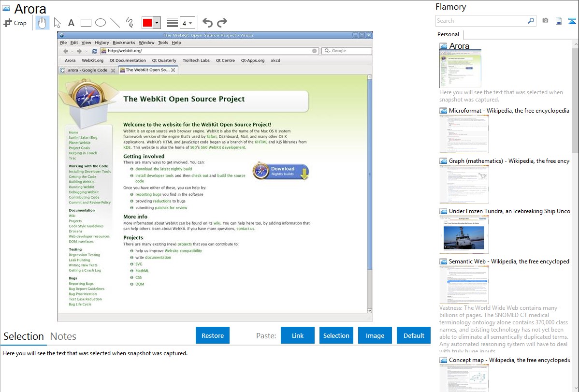Click the xkcd bookmark
579x392 pixels.
(275, 60)
